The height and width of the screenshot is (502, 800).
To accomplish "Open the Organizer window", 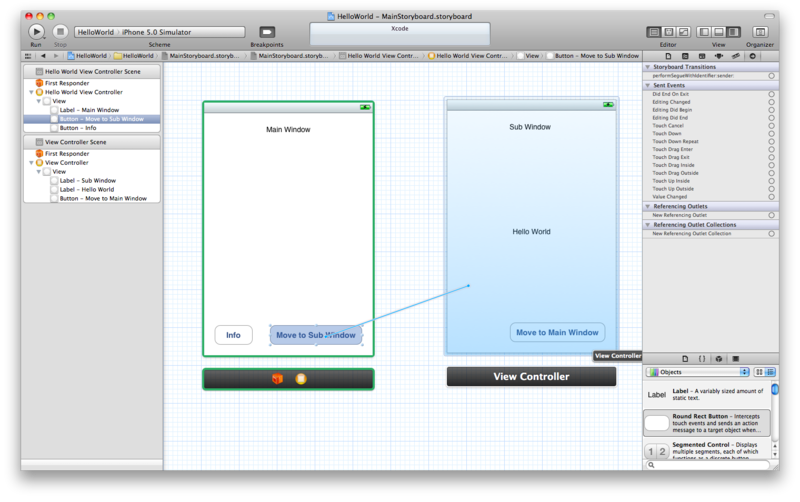I will [760, 32].
